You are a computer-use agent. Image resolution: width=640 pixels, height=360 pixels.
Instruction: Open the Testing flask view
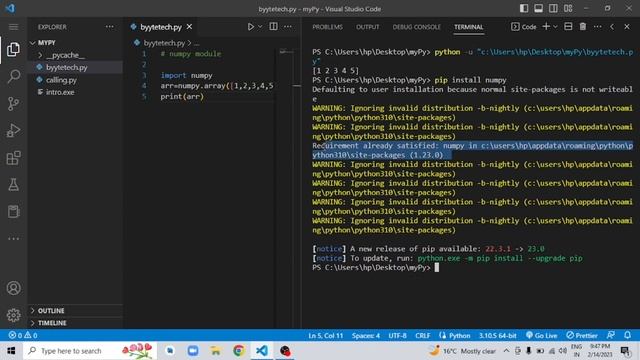pyautogui.click(x=13, y=185)
